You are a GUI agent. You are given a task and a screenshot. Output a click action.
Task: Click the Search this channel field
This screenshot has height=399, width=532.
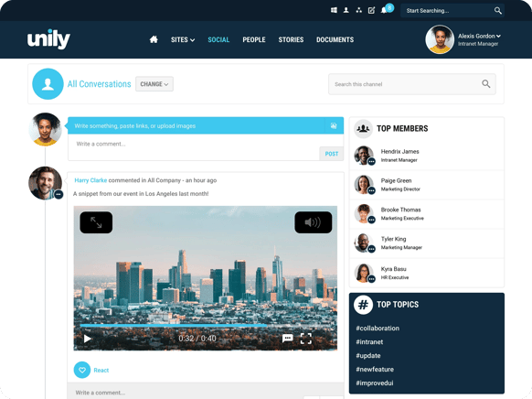pyautogui.click(x=412, y=84)
